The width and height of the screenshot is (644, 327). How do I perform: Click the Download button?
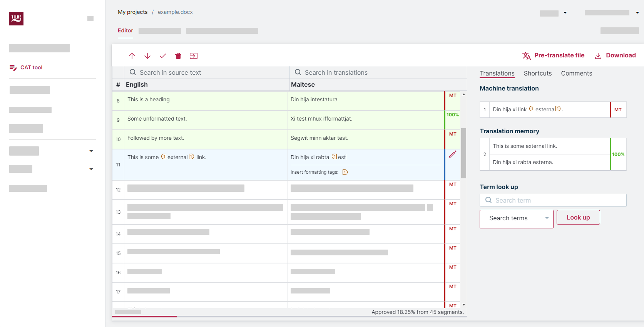coord(615,55)
